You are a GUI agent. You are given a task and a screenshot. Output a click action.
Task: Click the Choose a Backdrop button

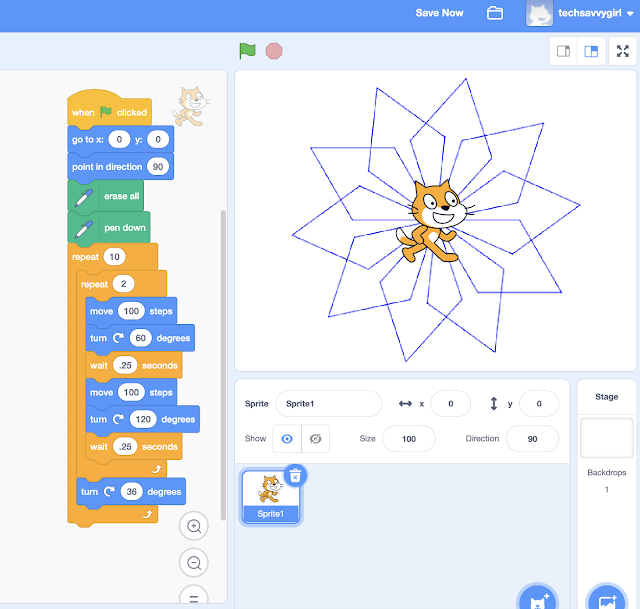[x=607, y=599]
